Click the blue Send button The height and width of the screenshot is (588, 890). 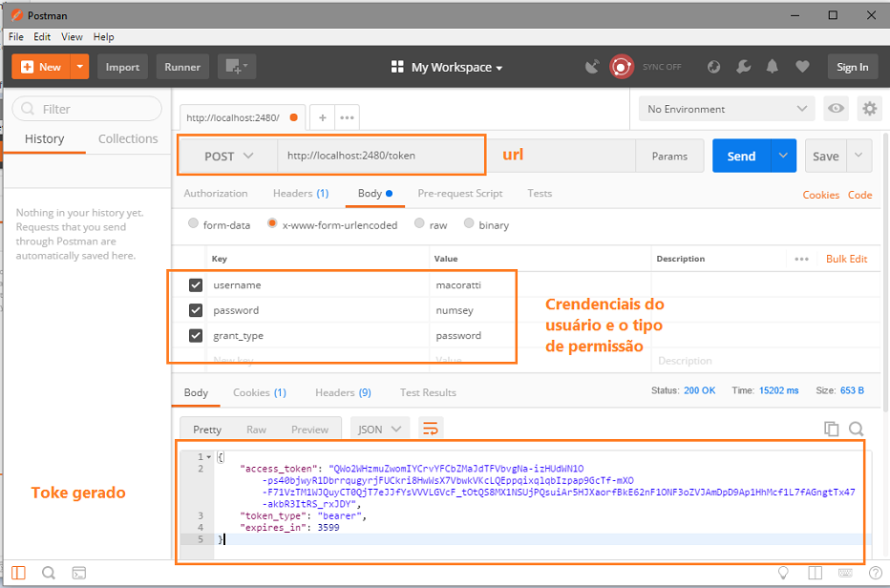(x=741, y=156)
